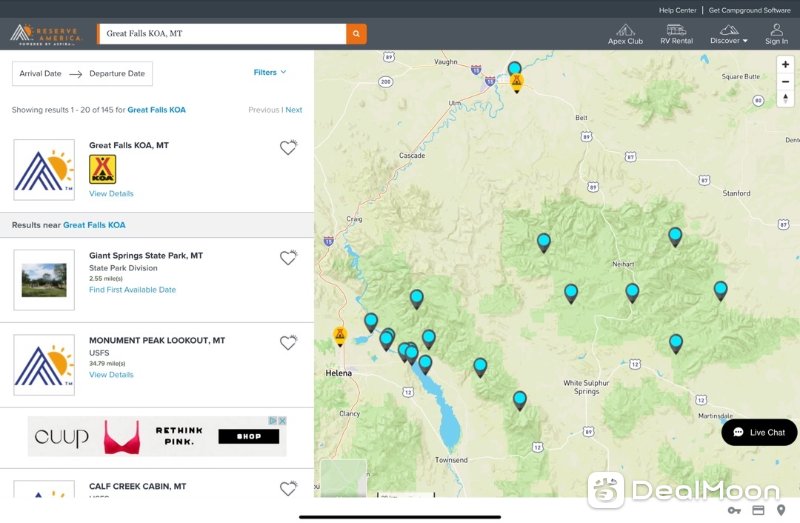Focus the Great Falls KOA search field
This screenshot has height=523, width=800.
(x=222, y=34)
